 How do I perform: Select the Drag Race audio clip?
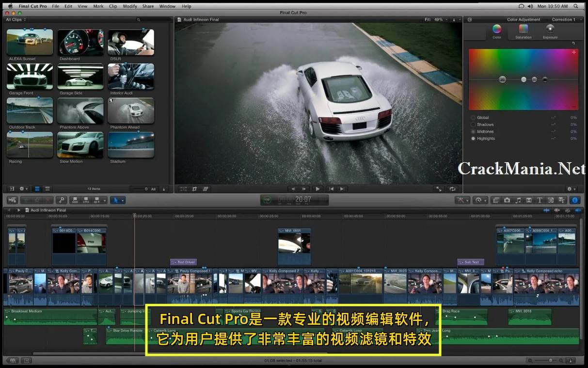click(461, 317)
